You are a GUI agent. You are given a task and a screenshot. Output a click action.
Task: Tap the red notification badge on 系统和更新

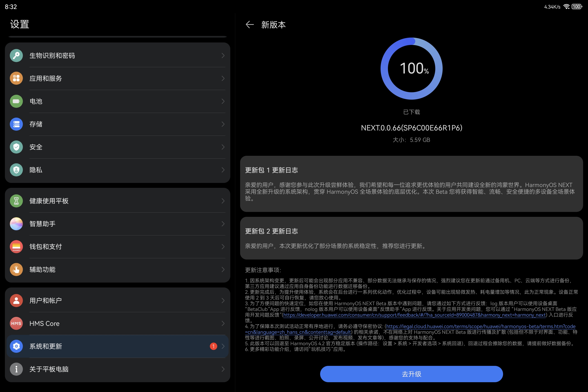(214, 346)
